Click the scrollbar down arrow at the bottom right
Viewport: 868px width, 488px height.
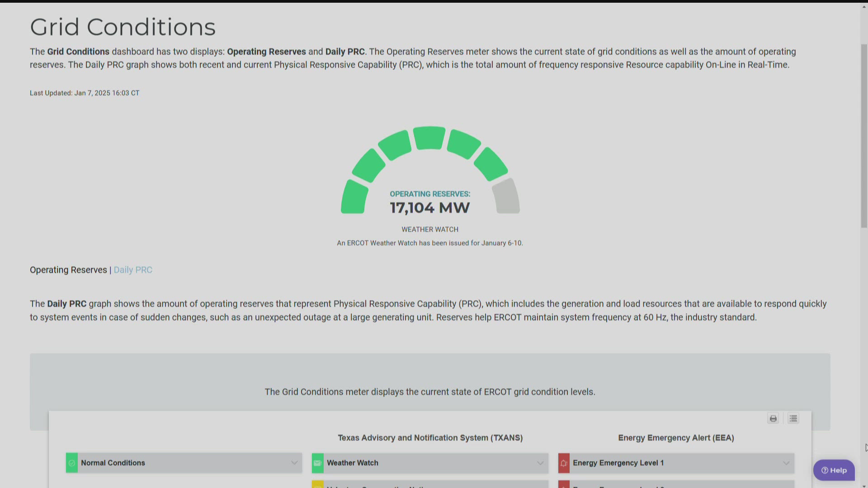tap(864, 485)
